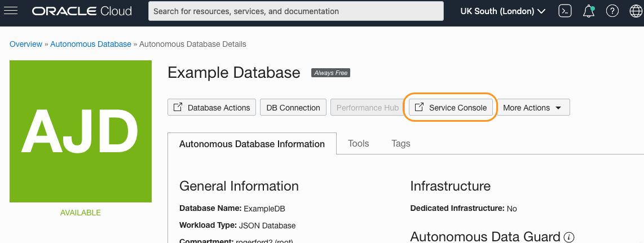Select the Autonomous Database Information tab
This screenshot has height=243, width=644.
click(x=252, y=144)
